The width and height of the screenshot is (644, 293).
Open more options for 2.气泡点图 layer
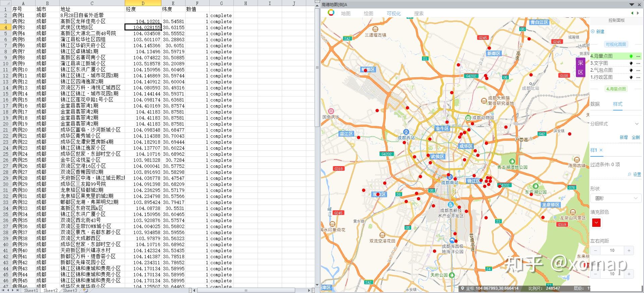(638, 70)
